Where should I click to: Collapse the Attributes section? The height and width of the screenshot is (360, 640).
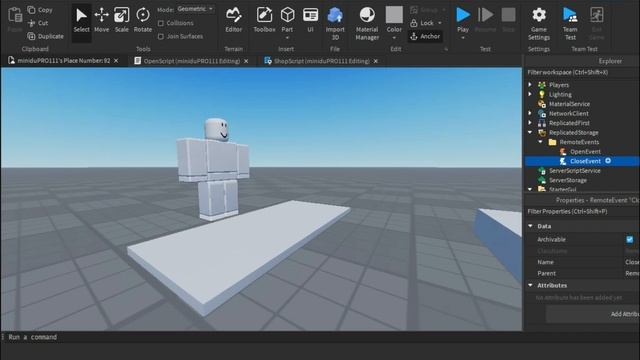pos(531,285)
